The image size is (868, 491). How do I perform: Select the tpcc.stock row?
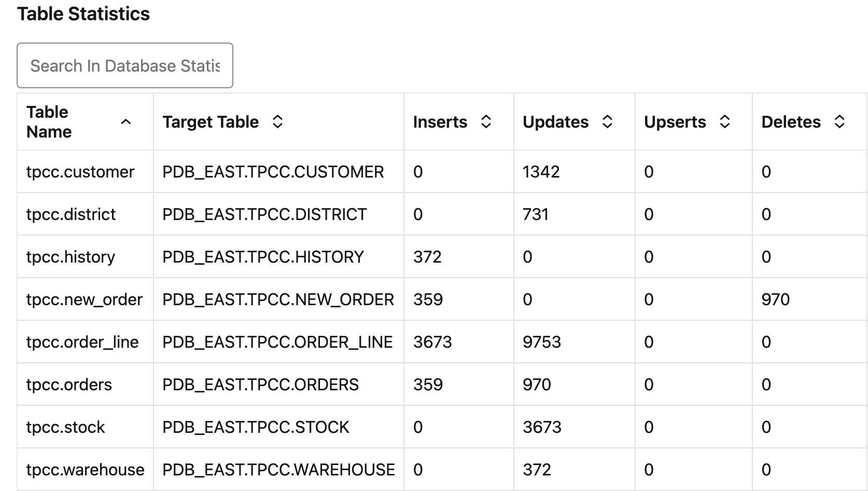(x=65, y=427)
